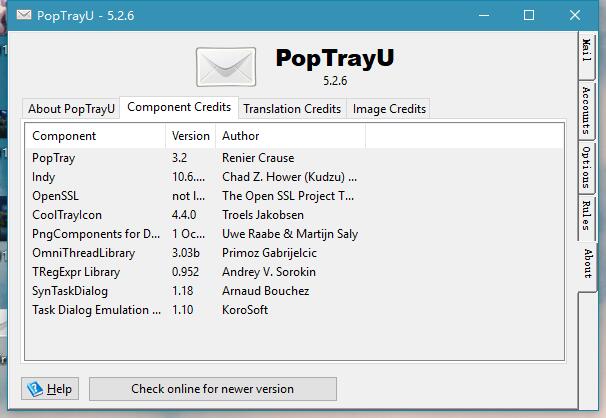The image size is (606, 418).
Task: Click the PopTrayU envelope logo image
Action: [226, 67]
